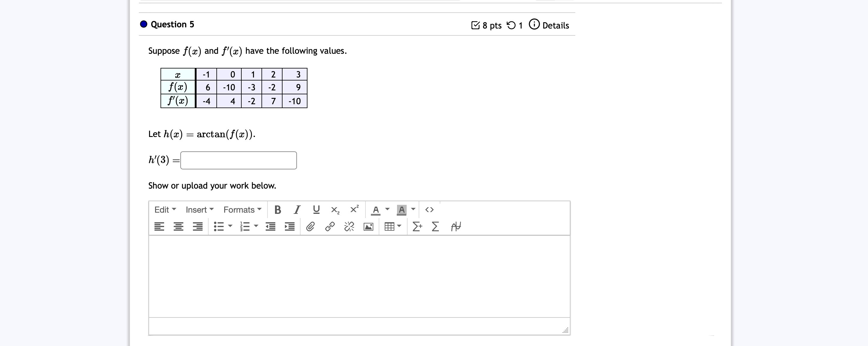Toggle the numbered list formatting
Image resolution: width=868 pixels, height=346 pixels.
click(x=246, y=226)
